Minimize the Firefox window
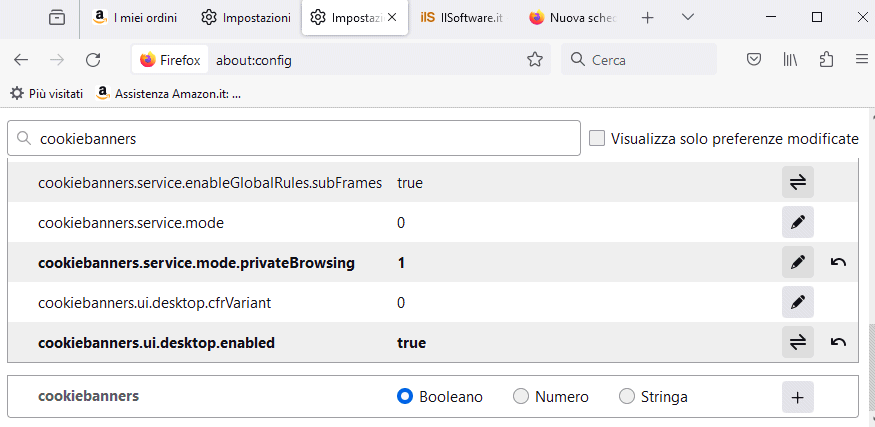The width and height of the screenshot is (875, 427). coord(771,17)
